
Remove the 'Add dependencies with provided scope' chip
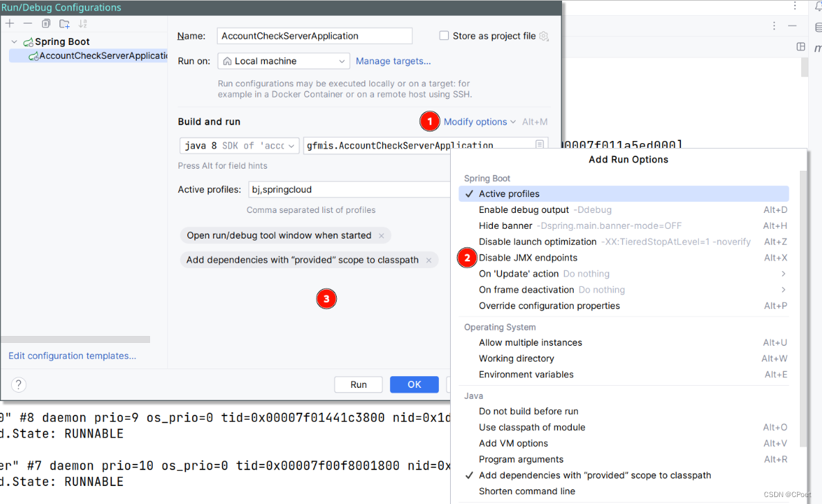429,260
